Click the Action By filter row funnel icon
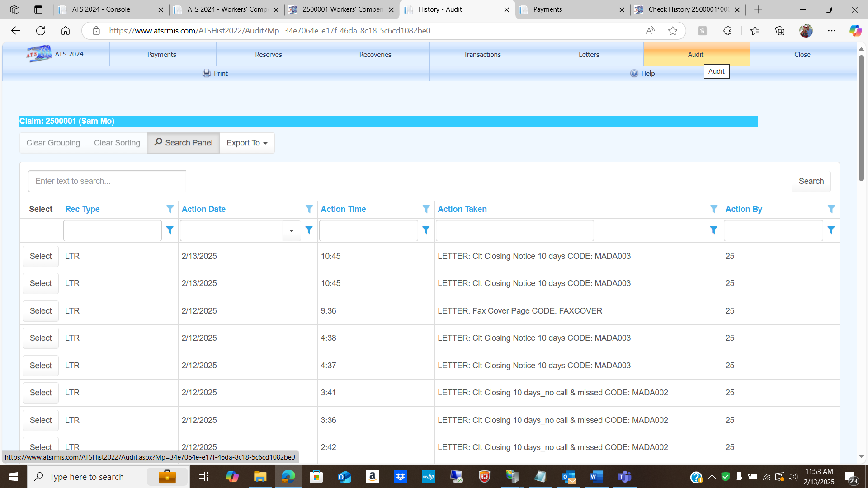The height and width of the screenshot is (488, 868). point(831,230)
